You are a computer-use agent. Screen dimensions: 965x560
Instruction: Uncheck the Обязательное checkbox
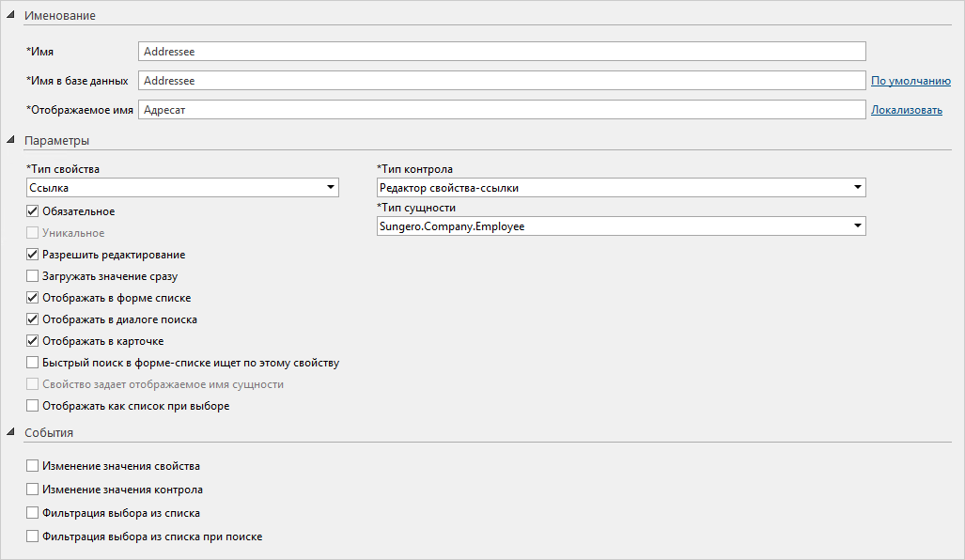click(x=33, y=211)
